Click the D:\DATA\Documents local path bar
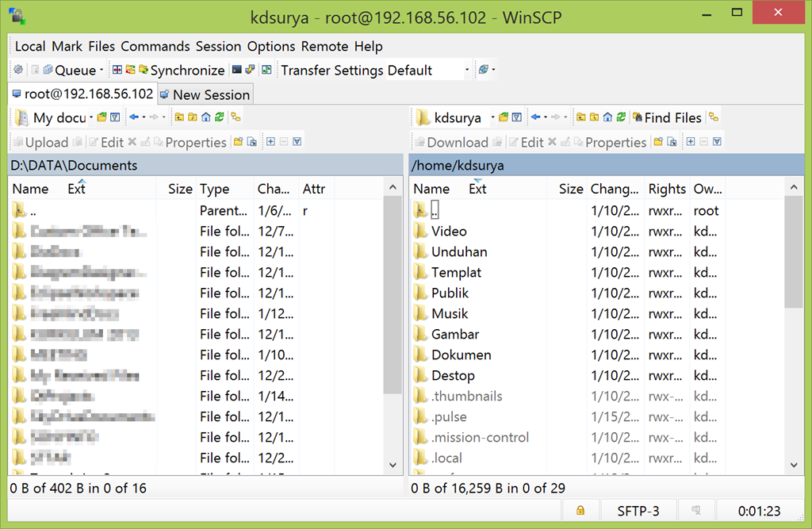Image resolution: width=812 pixels, height=529 pixels. [205, 165]
